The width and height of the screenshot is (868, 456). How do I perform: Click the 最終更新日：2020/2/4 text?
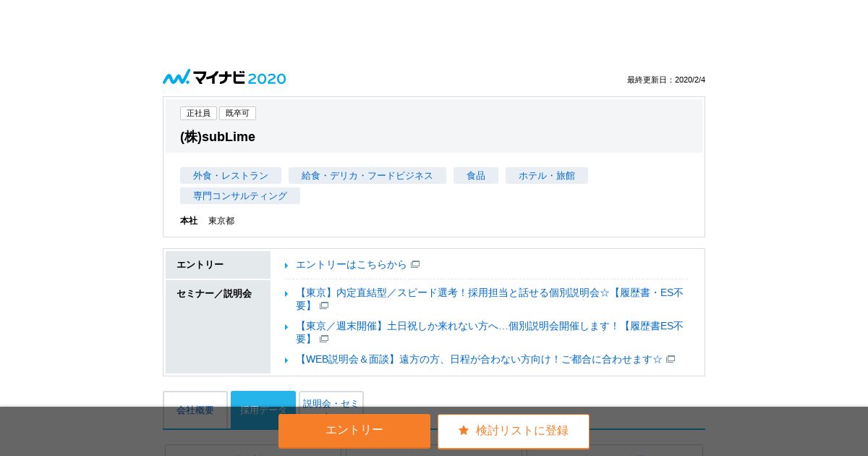click(x=666, y=80)
